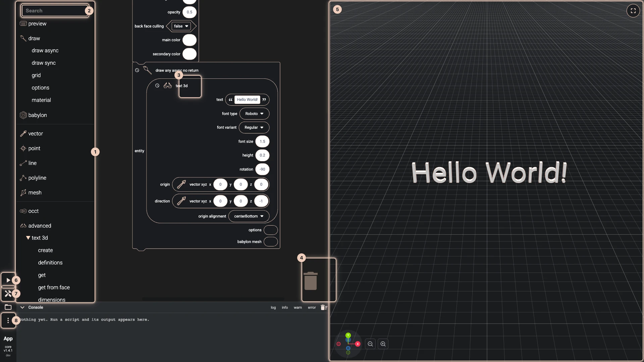Filter console by info
The width and height of the screenshot is (644, 362).
285,308
